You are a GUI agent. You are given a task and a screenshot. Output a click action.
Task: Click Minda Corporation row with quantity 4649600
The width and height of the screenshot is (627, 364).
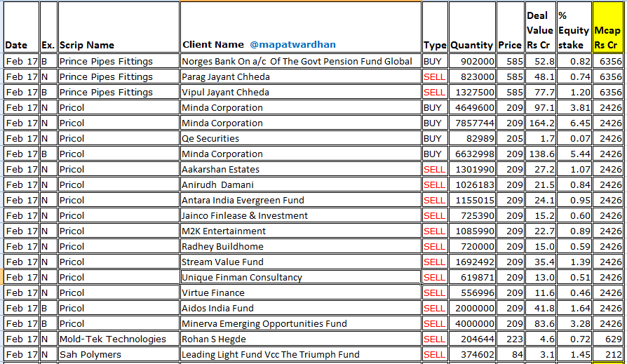coord(301,107)
